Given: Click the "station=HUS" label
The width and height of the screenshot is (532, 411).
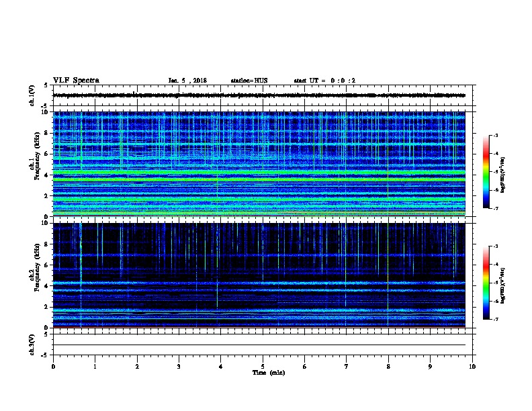Looking at the screenshot, I should (249, 81).
